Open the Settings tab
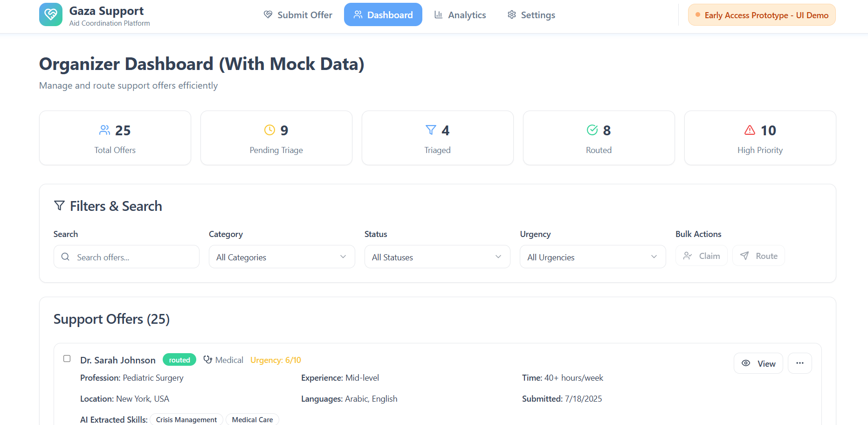This screenshot has height=425, width=868. point(531,14)
